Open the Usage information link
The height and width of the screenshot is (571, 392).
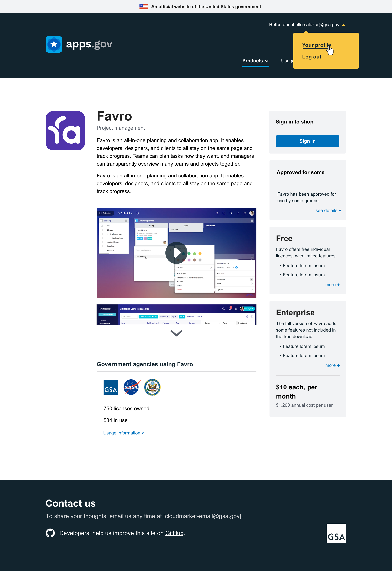(x=124, y=433)
